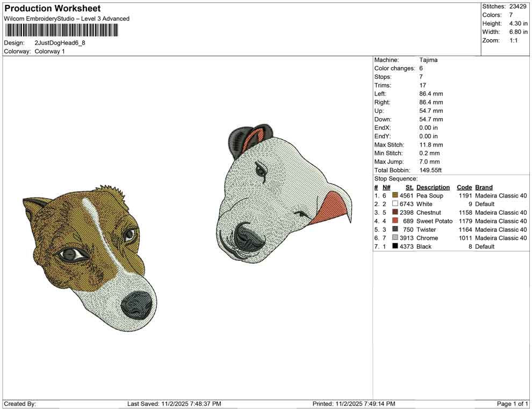Select the Chrome thread color chip
This screenshot has width=532, height=409.
[x=394, y=238]
